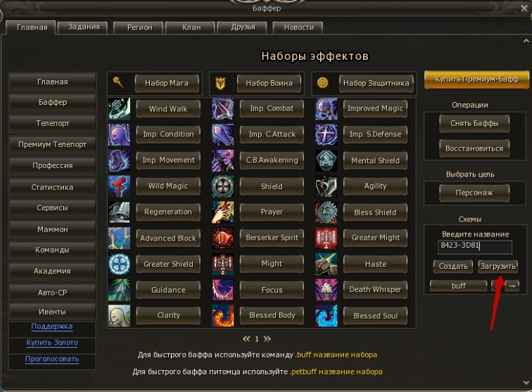Viewport: 532px width, 392px height.
Task: Go to next buff page arrow
Action: tap(267, 339)
